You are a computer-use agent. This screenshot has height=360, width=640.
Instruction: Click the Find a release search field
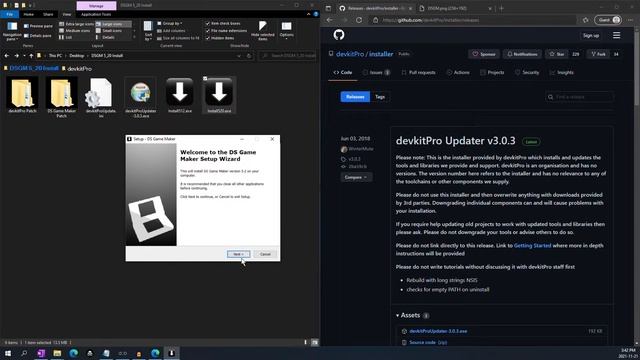click(x=579, y=97)
